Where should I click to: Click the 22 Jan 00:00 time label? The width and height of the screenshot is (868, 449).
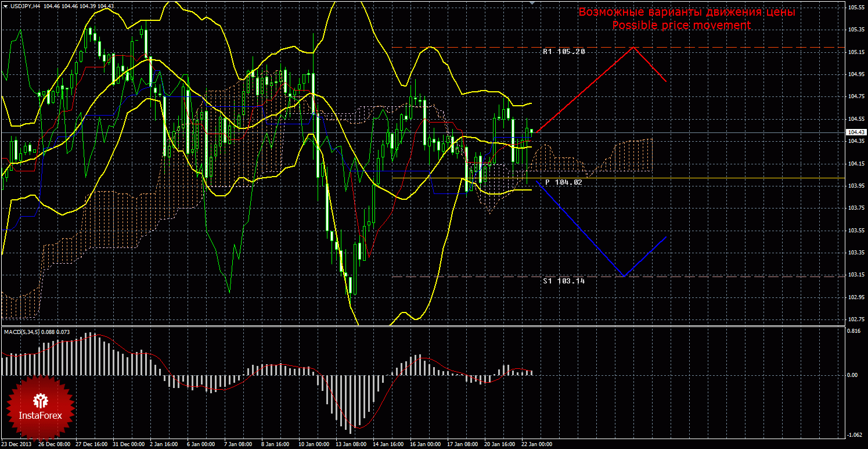point(536,444)
